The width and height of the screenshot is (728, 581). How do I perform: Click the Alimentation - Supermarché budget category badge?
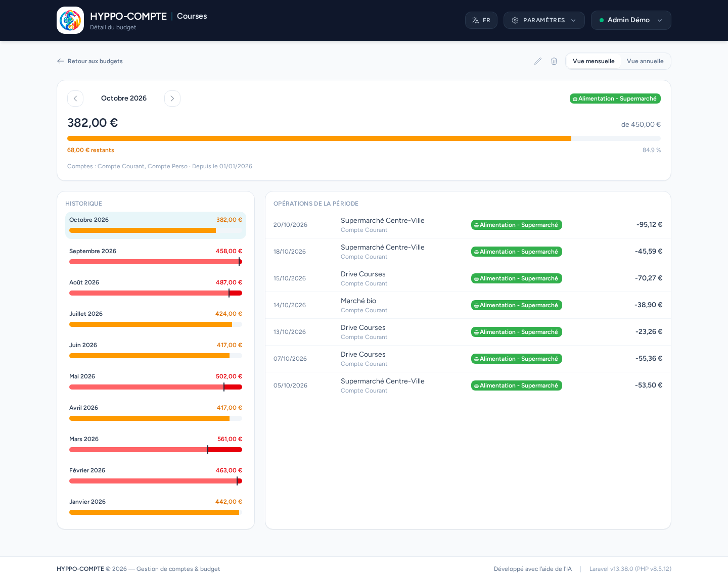pos(615,99)
